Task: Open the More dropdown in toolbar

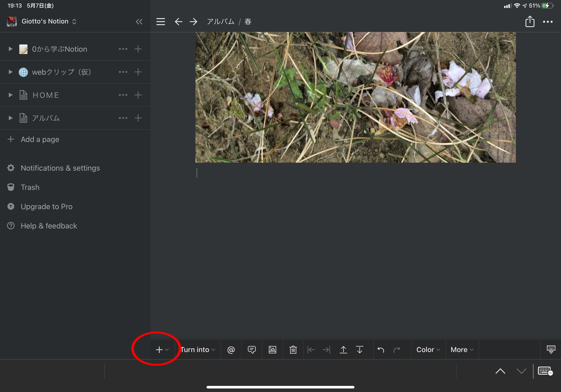Action: click(x=462, y=350)
